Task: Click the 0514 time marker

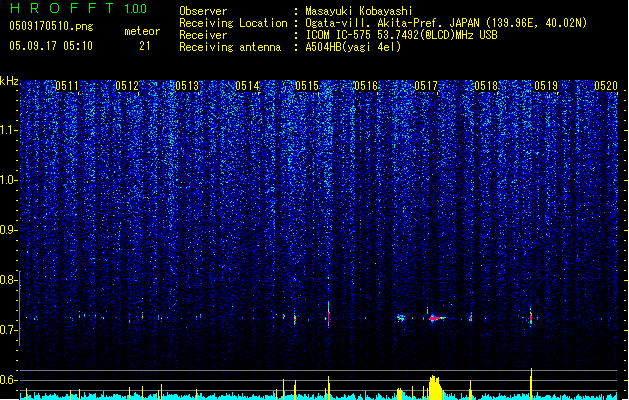Action: [247, 86]
